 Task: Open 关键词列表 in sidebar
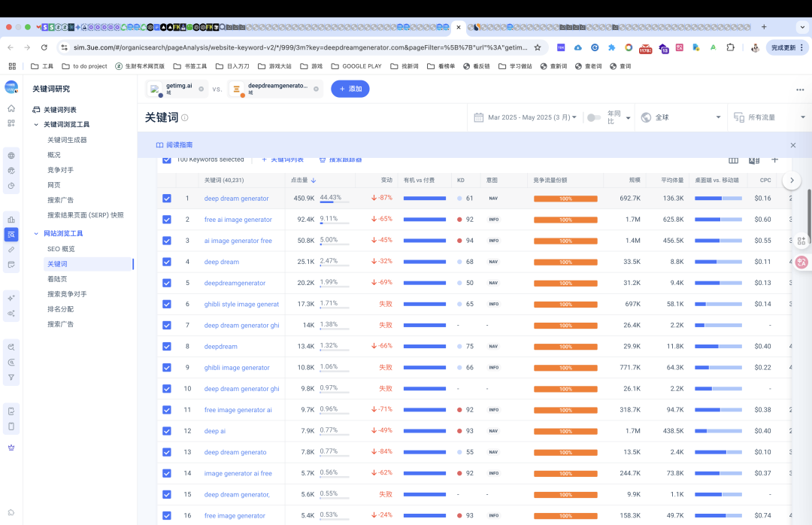click(60, 110)
